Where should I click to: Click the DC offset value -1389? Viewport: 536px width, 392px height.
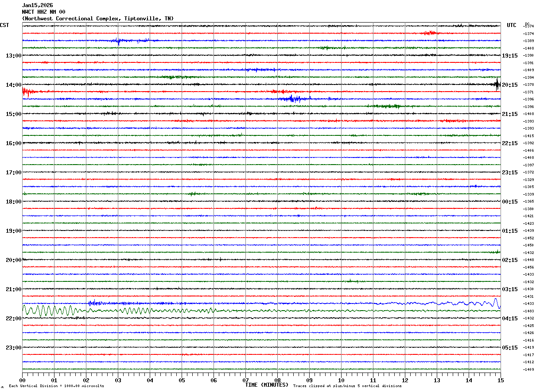pyautogui.click(x=528, y=41)
